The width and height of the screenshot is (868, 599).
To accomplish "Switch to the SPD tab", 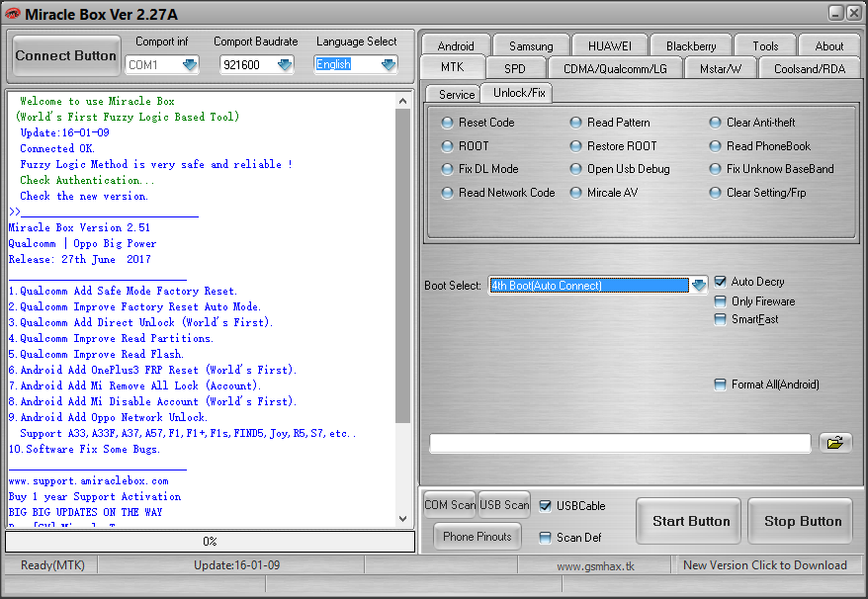I will coord(515,68).
